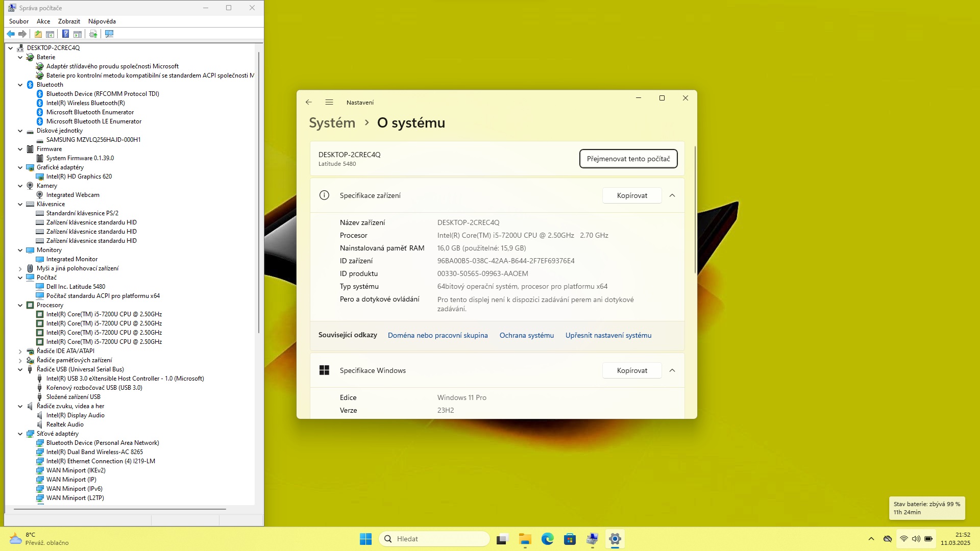
Task: Collapse the Specifikace Windows section chevron
Action: pyautogui.click(x=672, y=370)
